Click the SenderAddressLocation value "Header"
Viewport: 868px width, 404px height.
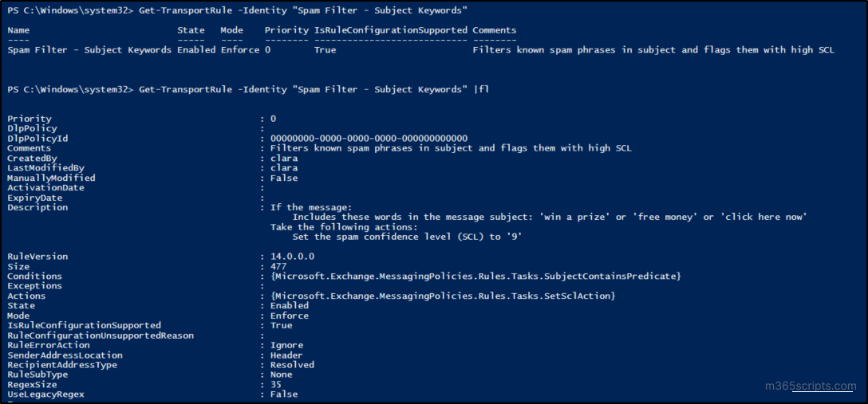pyautogui.click(x=286, y=355)
